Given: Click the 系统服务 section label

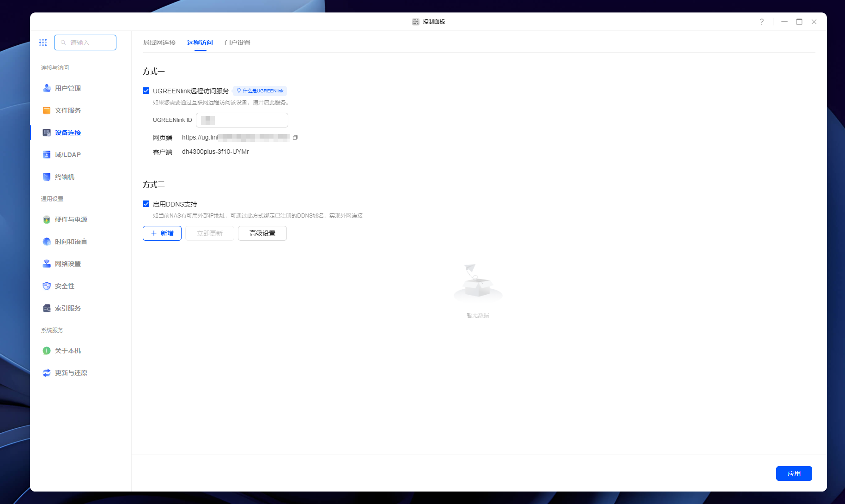Looking at the screenshot, I should click(x=52, y=330).
